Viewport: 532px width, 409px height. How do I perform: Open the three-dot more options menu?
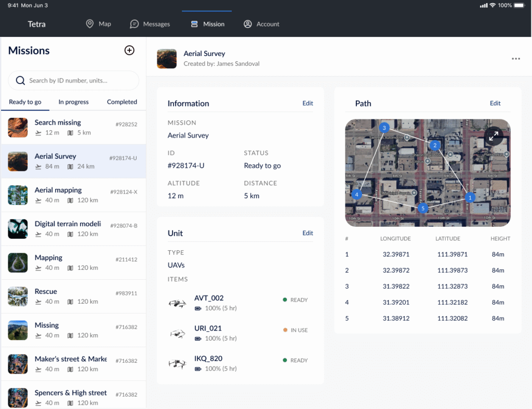click(x=515, y=59)
